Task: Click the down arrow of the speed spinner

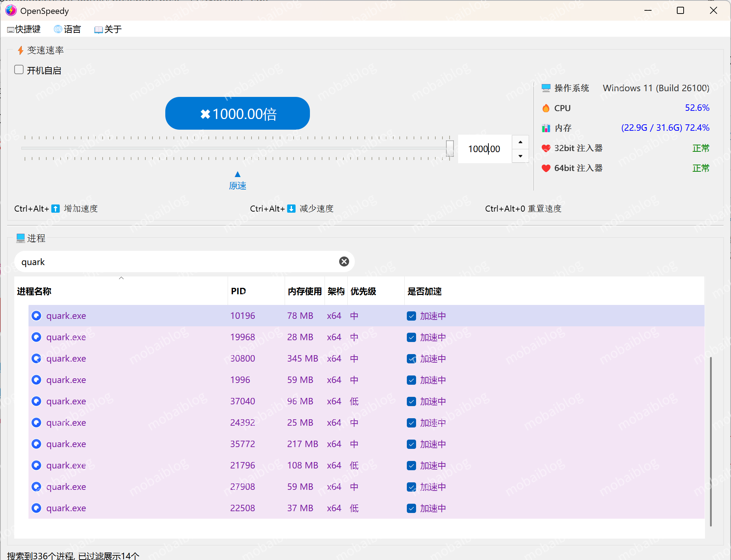Action: (520, 156)
